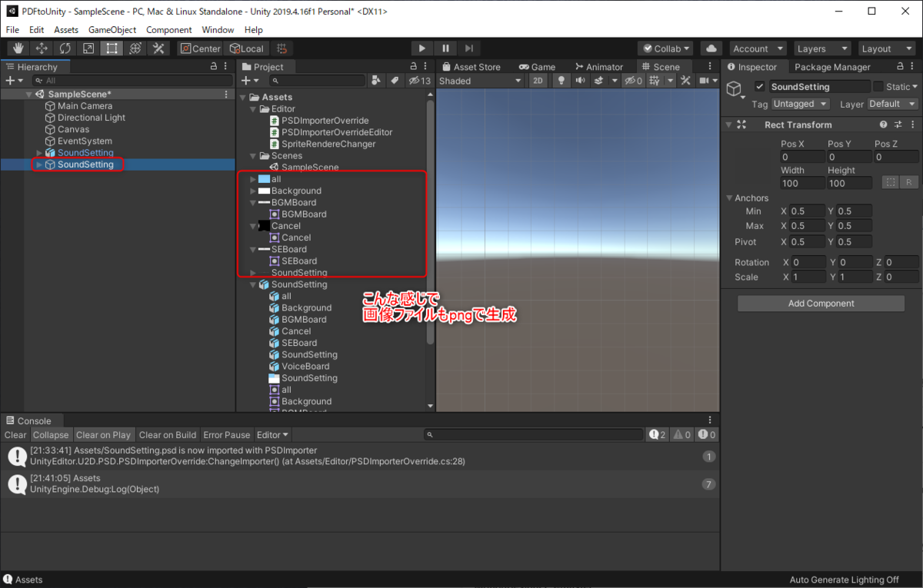Open scene camera settings icon
923x588 pixels.
pos(705,81)
